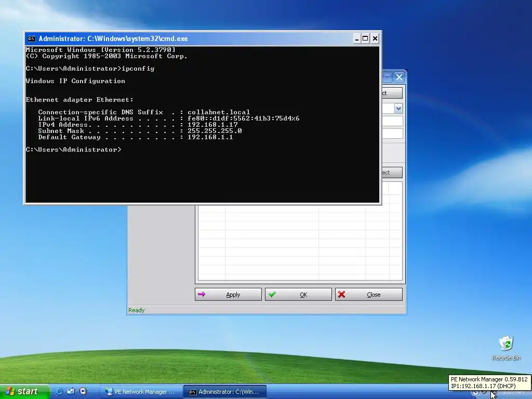Minimize the Administrator cmd.exe window
The height and width of the screenshot is (399, 532).
click(356, 38)
